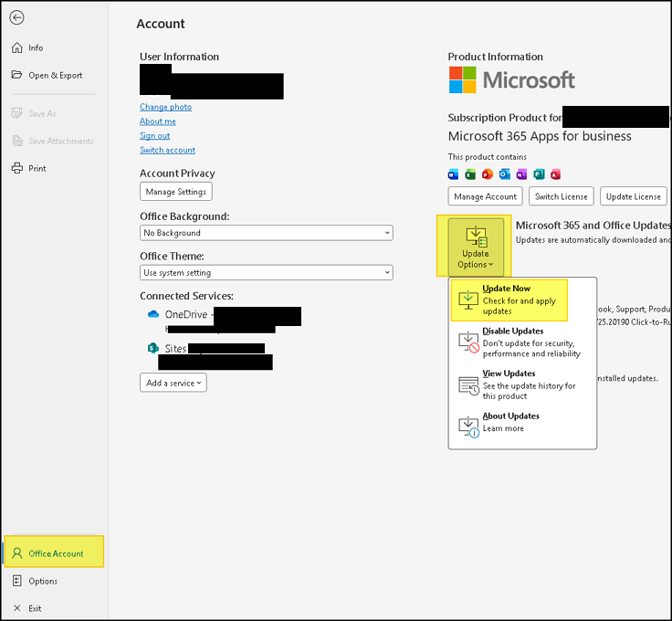672x621 pixels.
Task: Click the Sign out link
Action: [154, 135]
